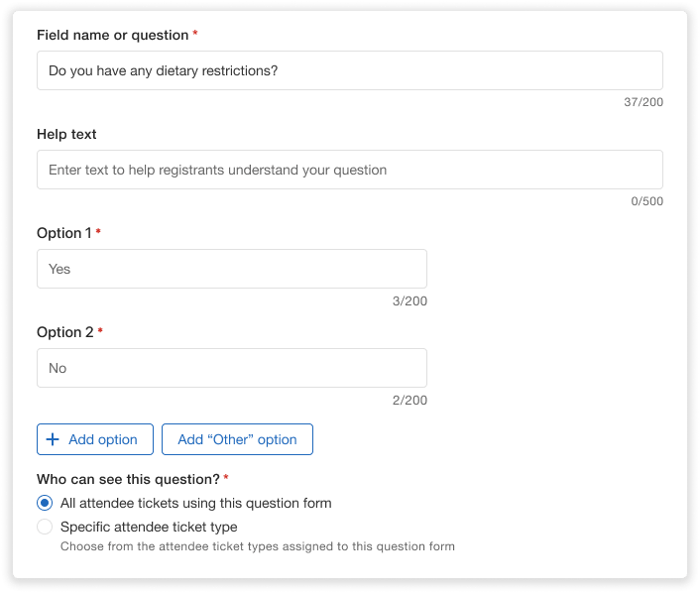Click the Option 2 field containing No
Viewport: 700px width, 593px height.
point(231,368)
